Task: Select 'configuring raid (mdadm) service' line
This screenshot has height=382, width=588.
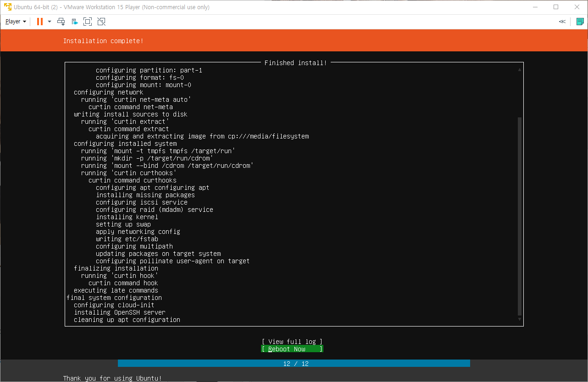Action: pyautogui.click(x=155, y=210)
